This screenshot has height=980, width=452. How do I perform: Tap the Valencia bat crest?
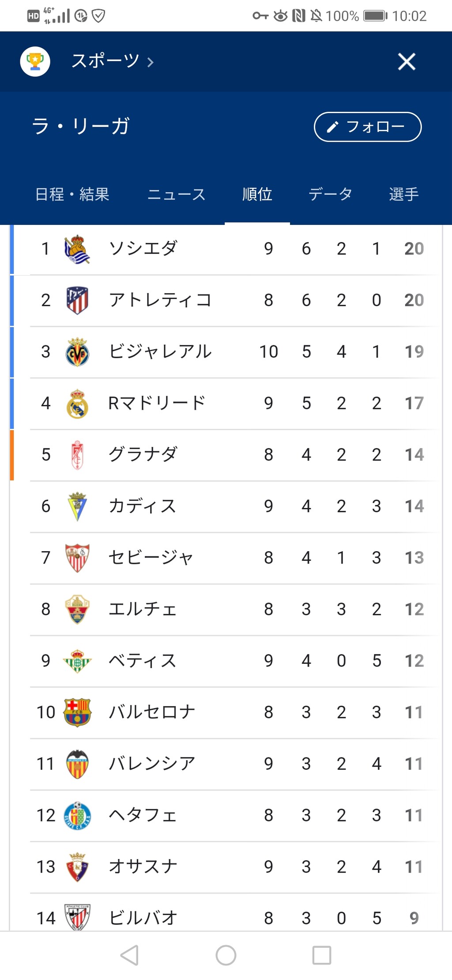pos(77,764)
